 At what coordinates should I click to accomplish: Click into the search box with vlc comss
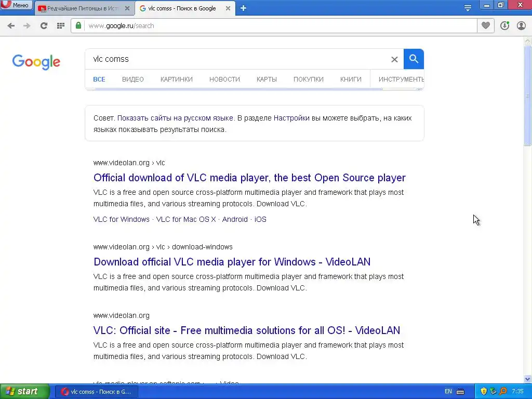(237, 59)
